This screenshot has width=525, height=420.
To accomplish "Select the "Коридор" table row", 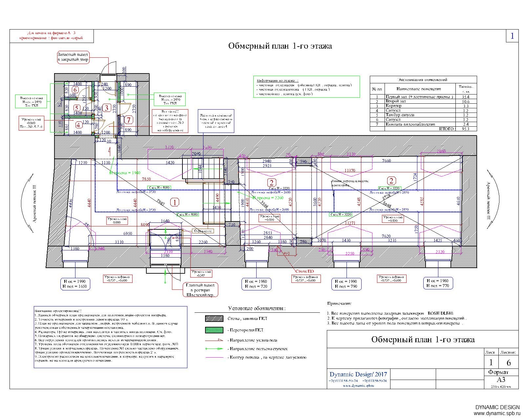I will click(x=423, y=106).
